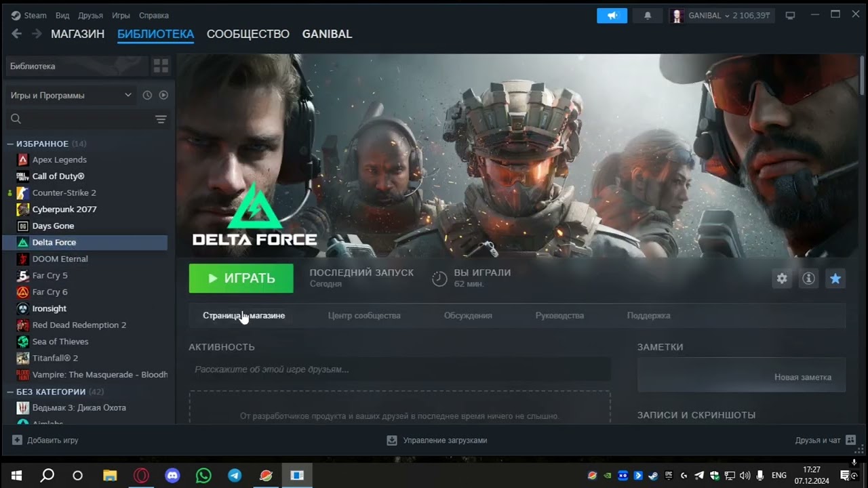Toggle Delta Force favorite star
The image size is (868, 488).
(835, 279)
